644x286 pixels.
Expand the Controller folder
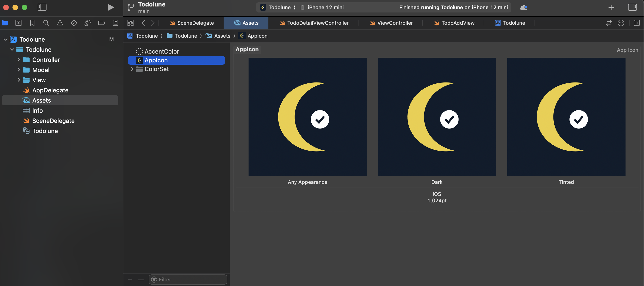[19, 60]
